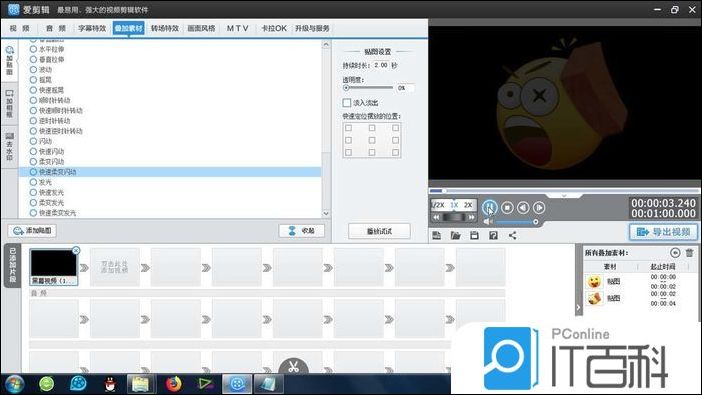
Task: Click the green circular taskbar icon
Action: coord(46,384)
